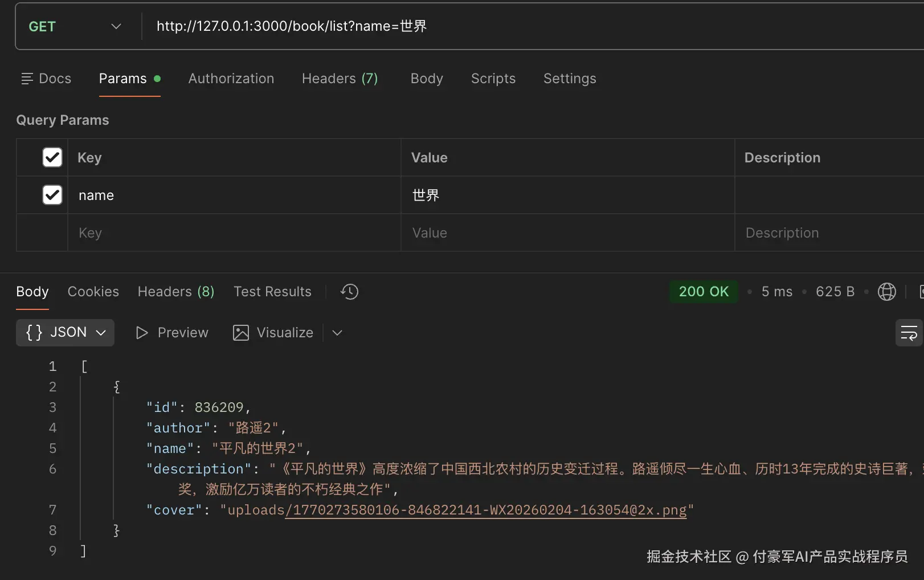Click the name value 平凡的世界2
The height and width of the screenshot is (580, 924).
point(257,448)
